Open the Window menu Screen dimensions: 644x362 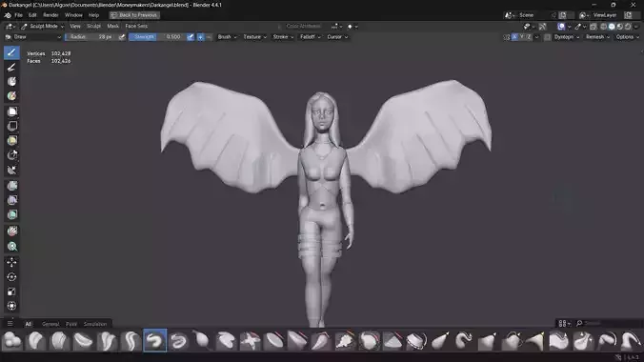click(73, 15)
